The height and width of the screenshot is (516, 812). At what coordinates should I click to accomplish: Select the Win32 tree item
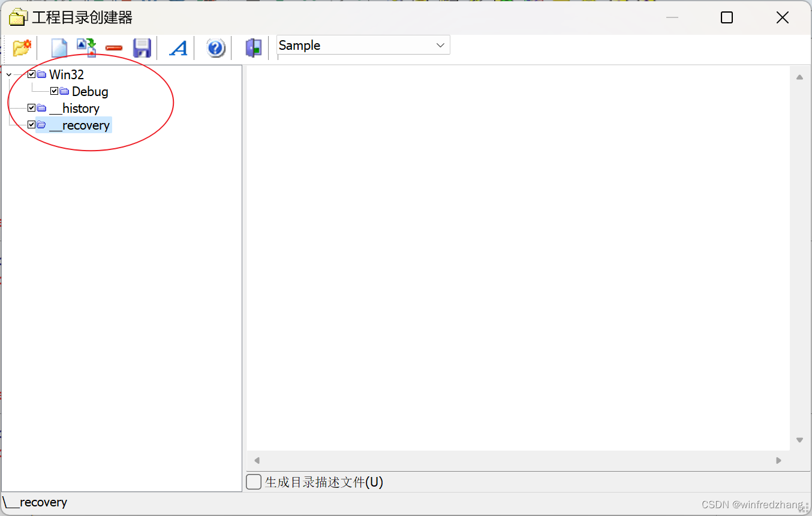[x=67, y=74]
